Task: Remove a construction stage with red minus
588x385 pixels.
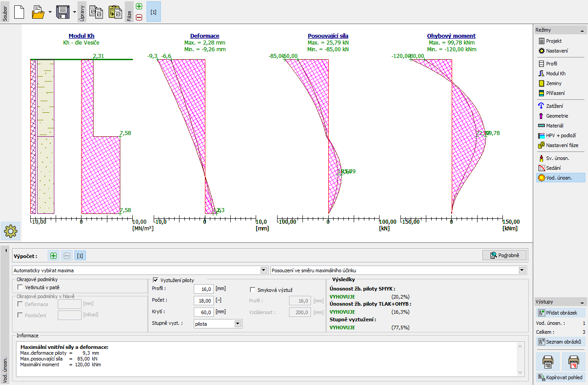Action: coord(139,17)
